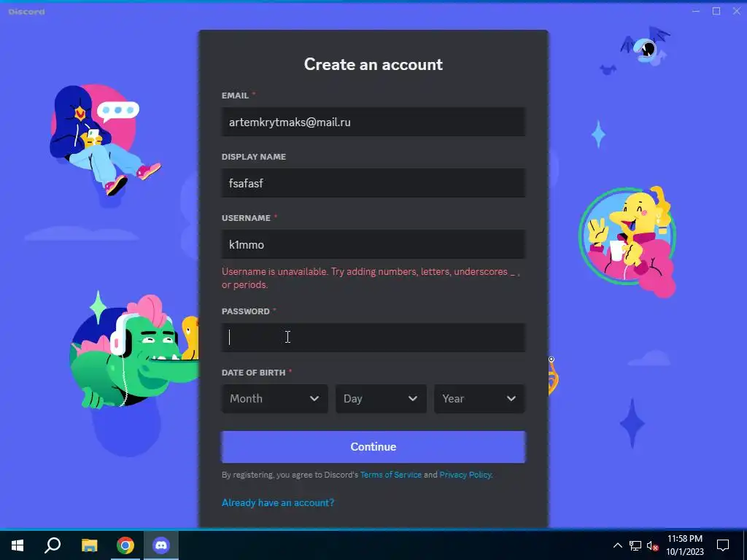Select Discord icon in taskbar

tap(161, 545)
